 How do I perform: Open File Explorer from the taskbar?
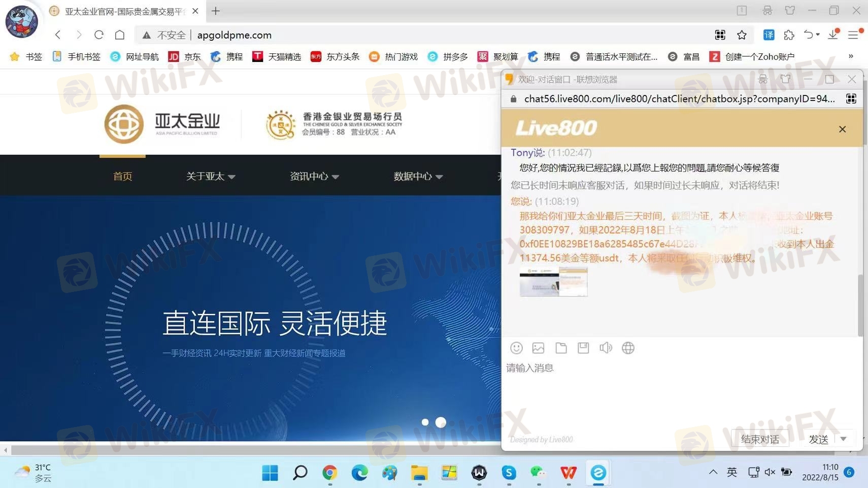coord(419,473)
